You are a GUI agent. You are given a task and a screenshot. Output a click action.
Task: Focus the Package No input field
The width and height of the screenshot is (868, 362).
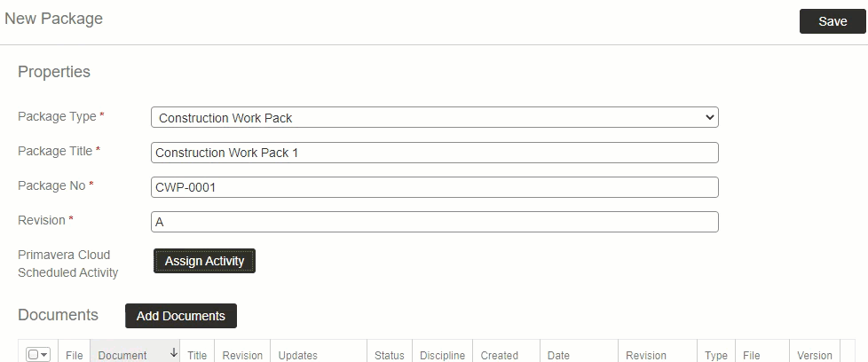pos(434,187)
